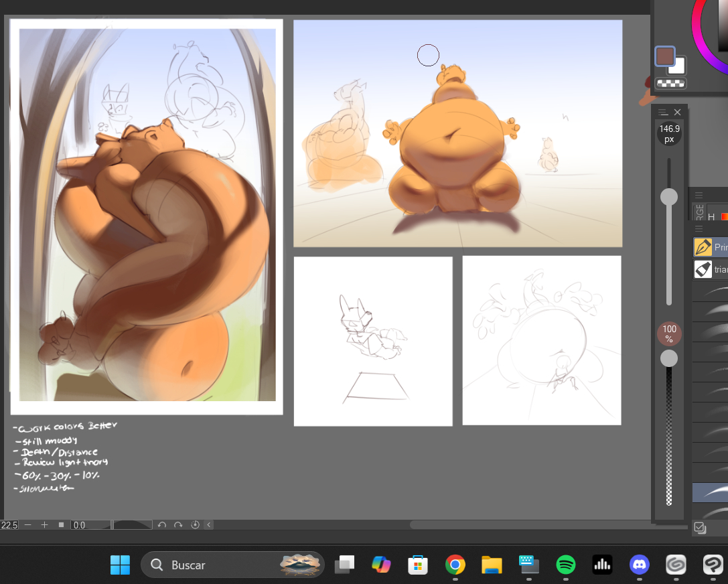Expand the collapse arrow beside rotation controls
Image resolution: width=728 pixels, height=584 pixels.
(x=209, y=525)
